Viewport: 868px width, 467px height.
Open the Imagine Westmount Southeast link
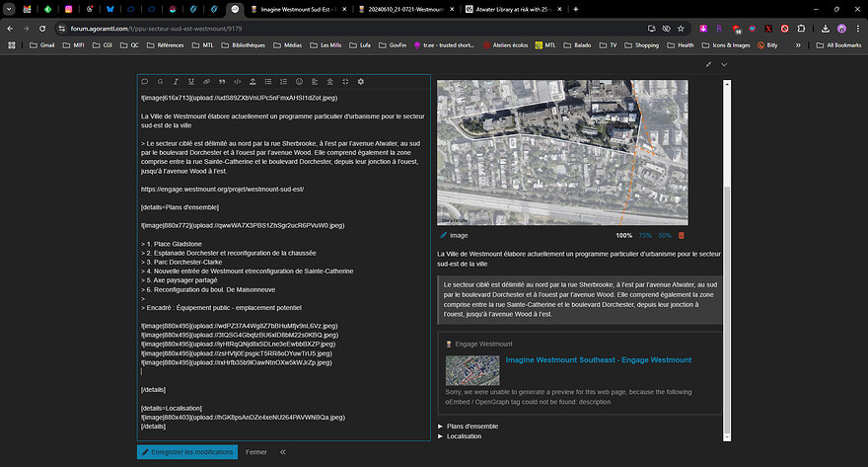click(x=599, y=360)
